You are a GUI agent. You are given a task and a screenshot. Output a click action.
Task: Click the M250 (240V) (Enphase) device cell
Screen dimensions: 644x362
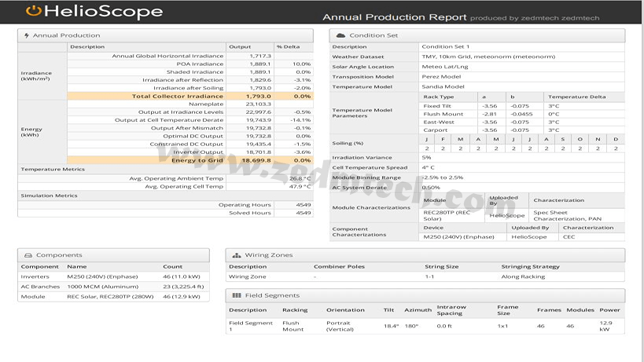(458, 237)
